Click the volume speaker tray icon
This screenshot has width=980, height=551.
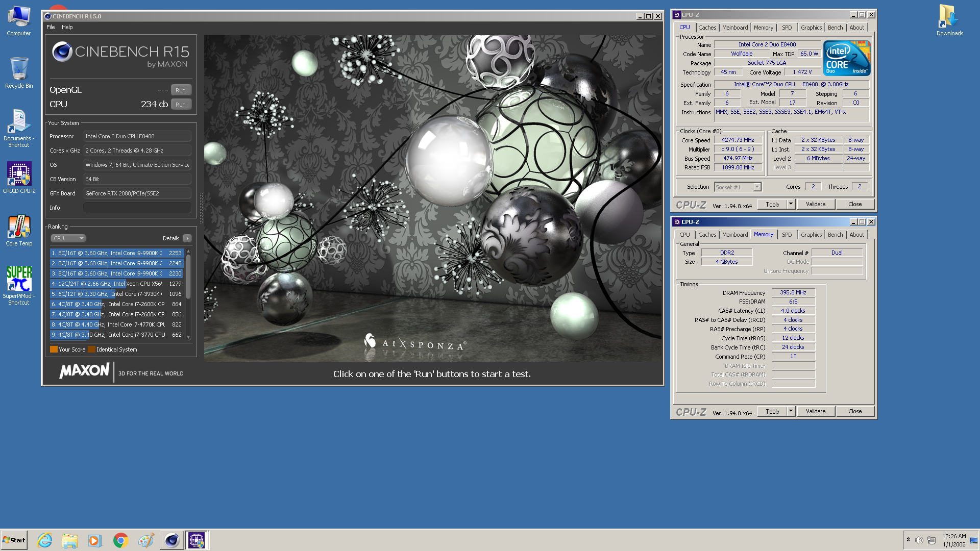tap(919, 540)
